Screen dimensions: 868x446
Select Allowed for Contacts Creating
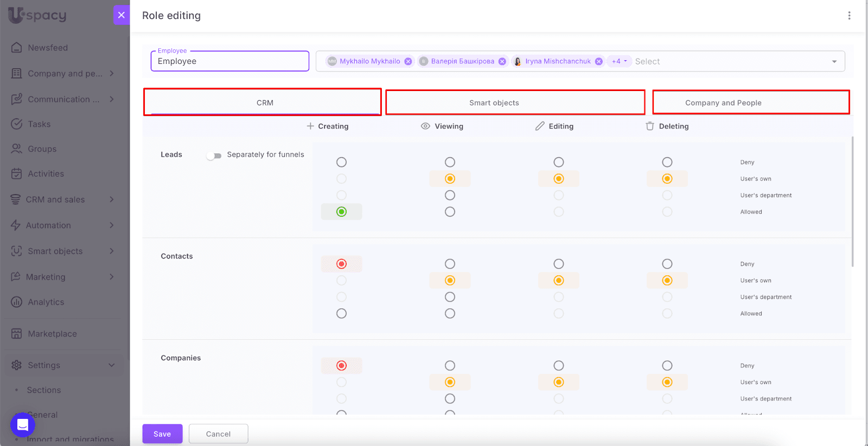[341, 314]
